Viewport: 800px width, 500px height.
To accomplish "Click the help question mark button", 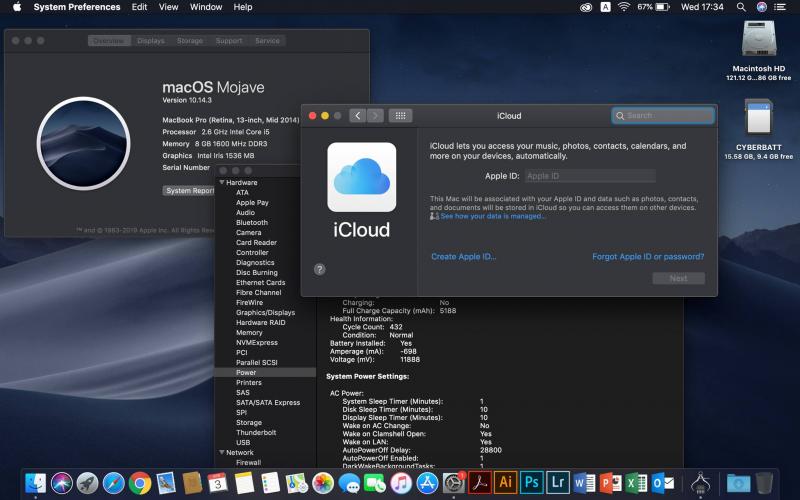I will [x=319, y=269].
